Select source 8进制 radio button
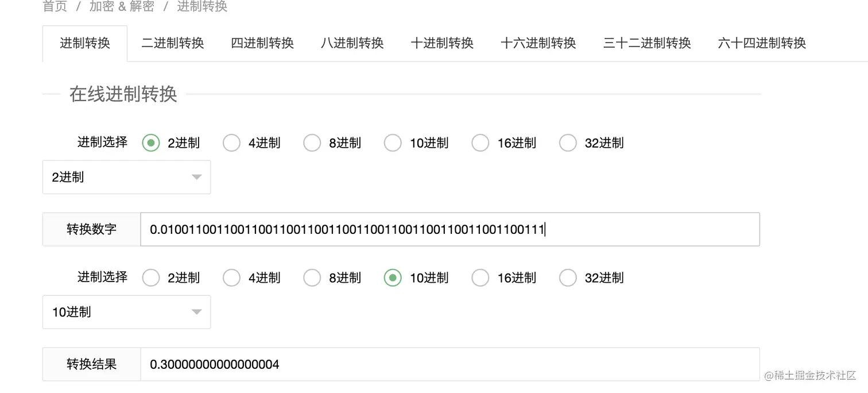The image size is (868, 393). [x=312, y=142]
